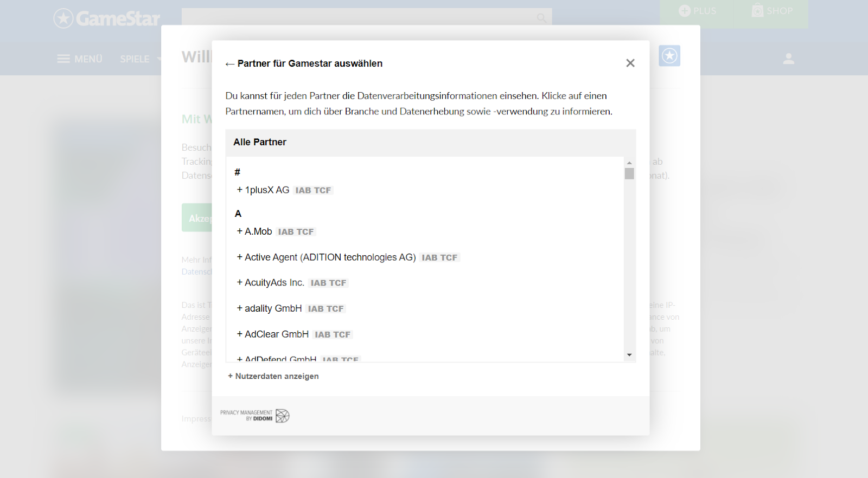Open the PLUS section button
Viewport: 868px width, 478px height.
(x=698, y=11)
